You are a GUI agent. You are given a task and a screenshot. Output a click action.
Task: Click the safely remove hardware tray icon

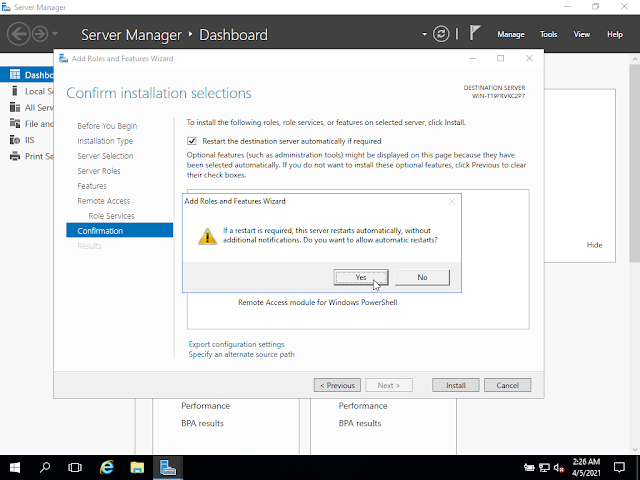(x=529, y=468)
